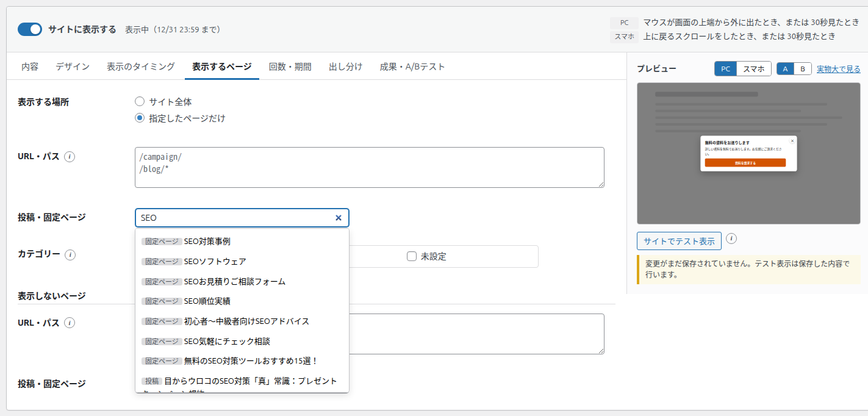This screenshot has height=416, width=868.
Task: Select SEO対策事例 from the suggestions
Action: pos(242,241)
